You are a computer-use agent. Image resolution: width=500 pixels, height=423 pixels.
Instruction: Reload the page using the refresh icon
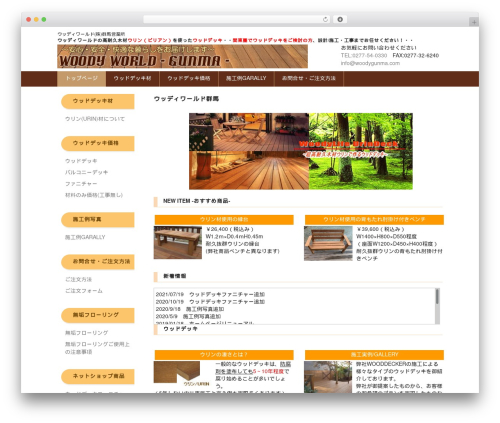325,19
